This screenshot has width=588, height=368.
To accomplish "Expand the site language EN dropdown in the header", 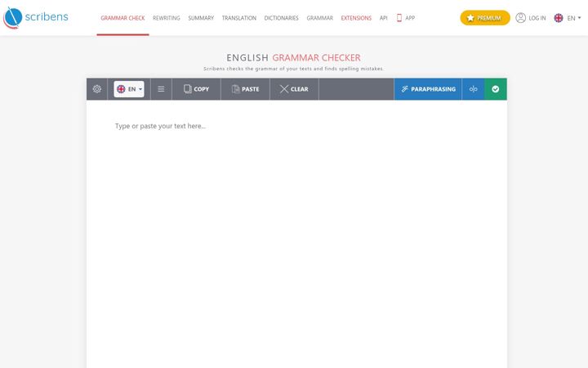I will tap(574, 18).
